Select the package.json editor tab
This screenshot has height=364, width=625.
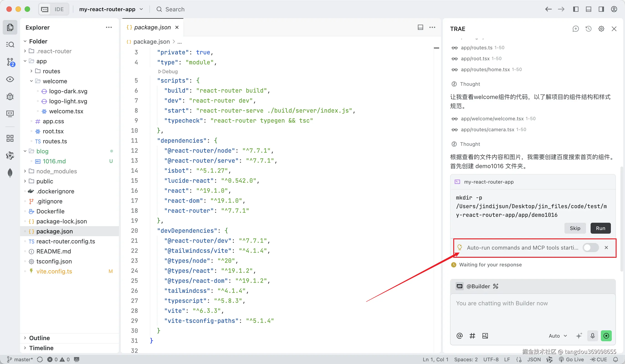[152, 27]
